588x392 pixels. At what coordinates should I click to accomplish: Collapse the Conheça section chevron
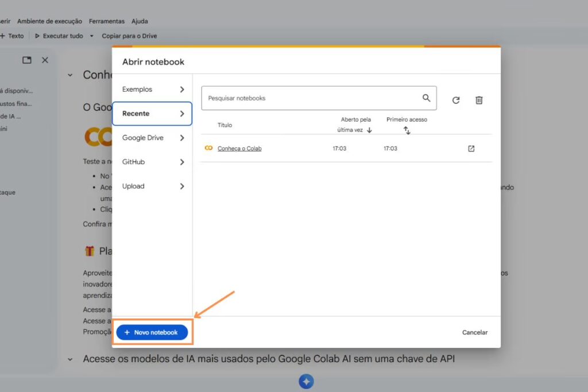(x=70, y=75)
